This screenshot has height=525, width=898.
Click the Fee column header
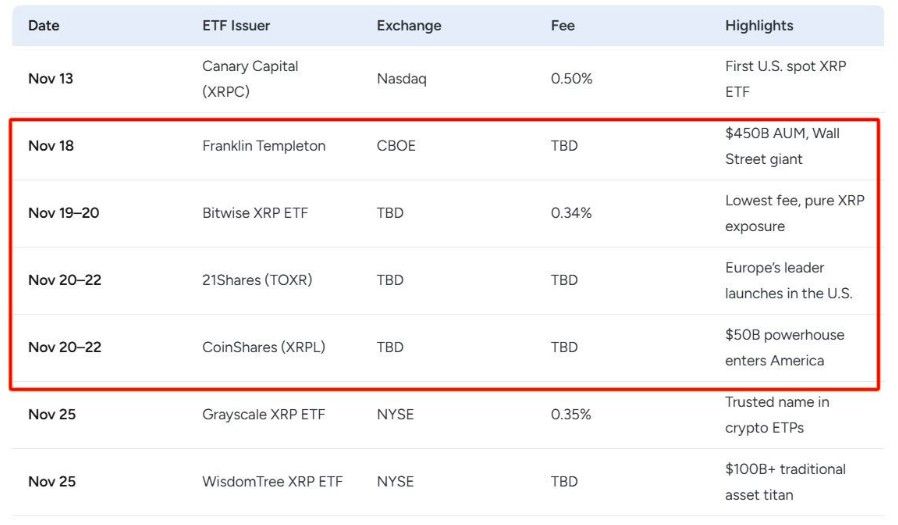(x=563, y=25)
